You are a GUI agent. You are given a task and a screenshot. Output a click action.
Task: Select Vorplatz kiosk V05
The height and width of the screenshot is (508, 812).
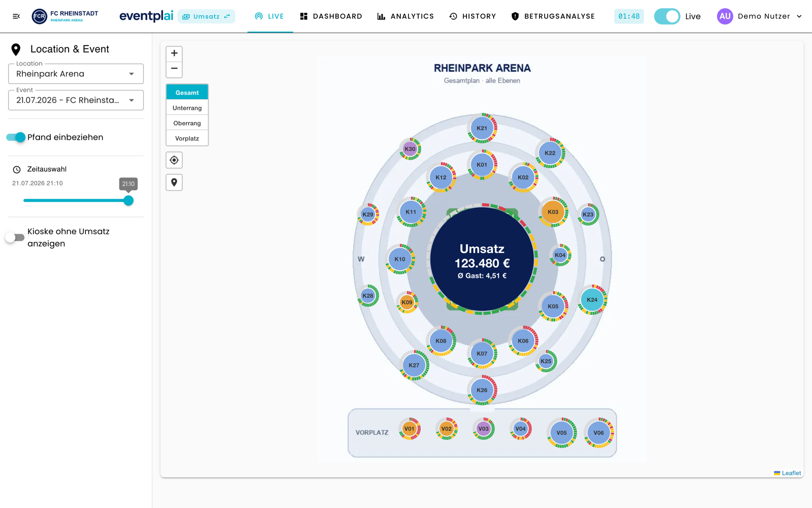point(562,433)
